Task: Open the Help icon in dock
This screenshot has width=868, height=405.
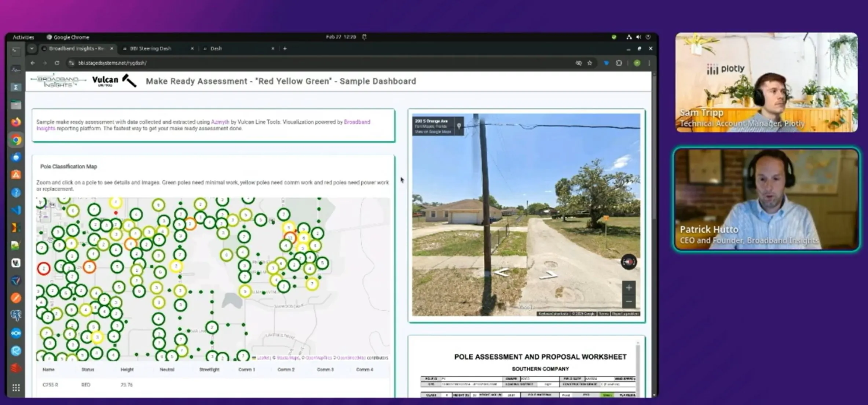Action: click(16, 192)
